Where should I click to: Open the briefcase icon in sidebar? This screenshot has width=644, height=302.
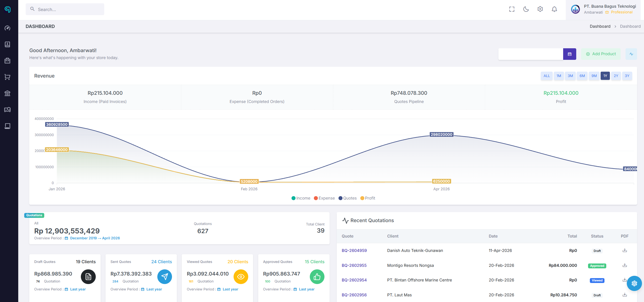click(7, 61)
